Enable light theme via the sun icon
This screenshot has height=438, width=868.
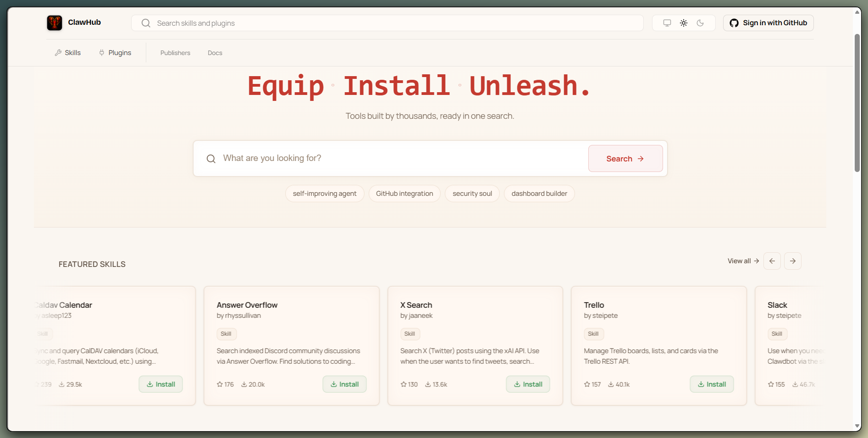(684, 23)
